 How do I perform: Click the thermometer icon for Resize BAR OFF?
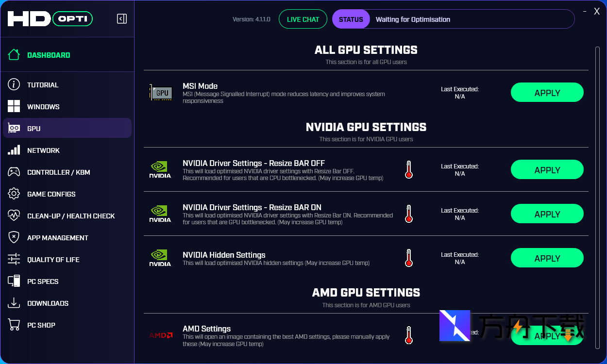coord(409,170)
